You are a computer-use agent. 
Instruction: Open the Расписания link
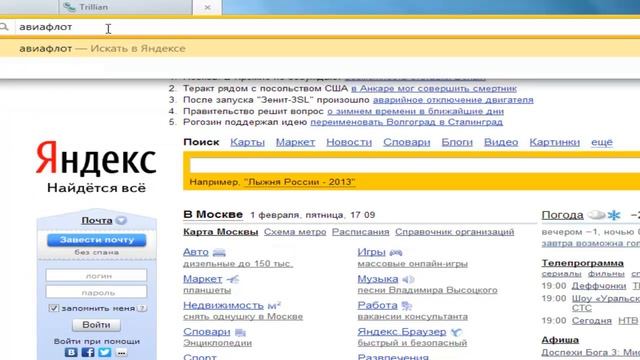click(x=360, y=232)
